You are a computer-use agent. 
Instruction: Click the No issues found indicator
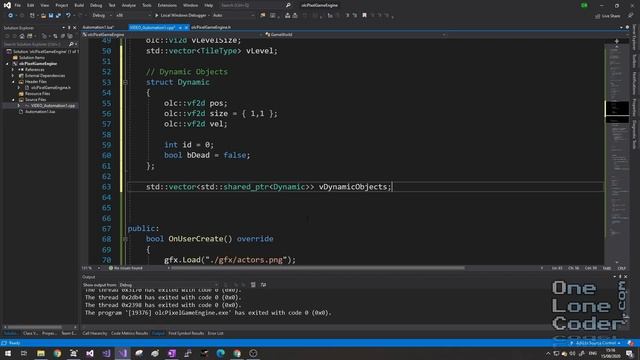126,268
